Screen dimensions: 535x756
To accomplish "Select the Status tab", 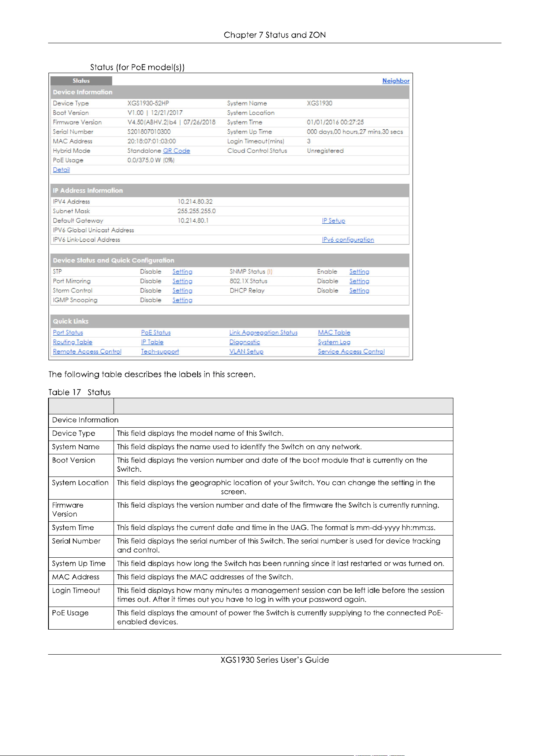I will [81, 81].
